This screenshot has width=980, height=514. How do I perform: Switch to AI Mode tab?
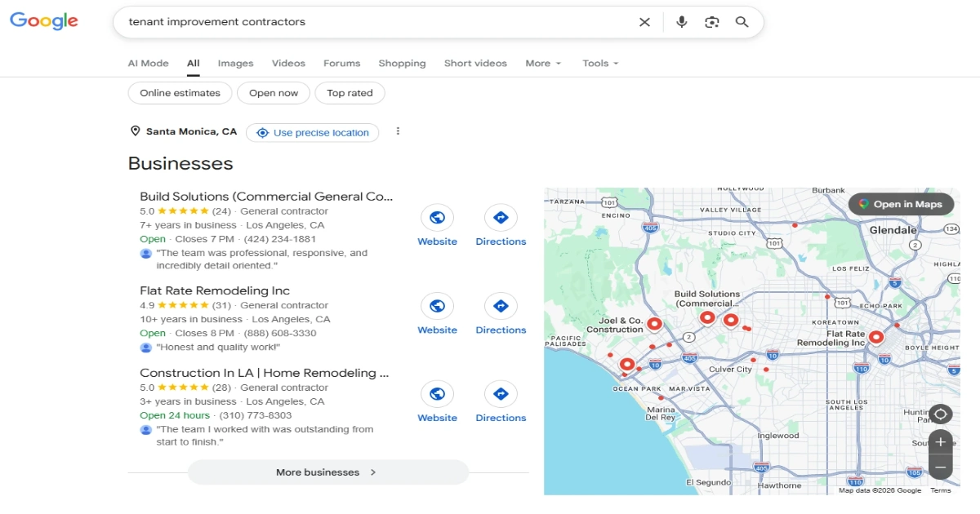[x=148, y=63]
